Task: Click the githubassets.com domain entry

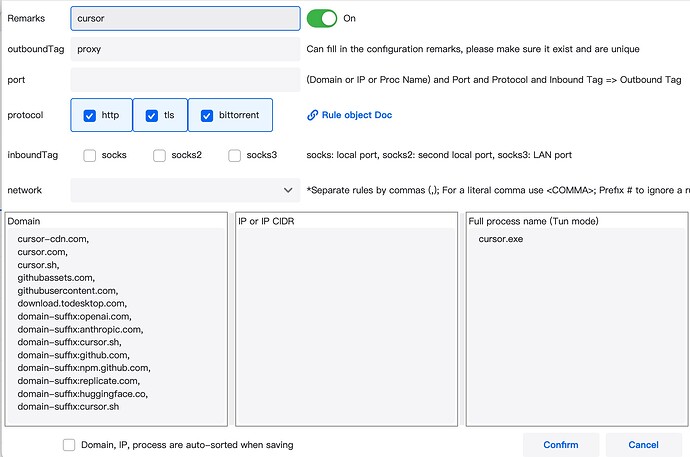Action: click(x=56, y=278)
